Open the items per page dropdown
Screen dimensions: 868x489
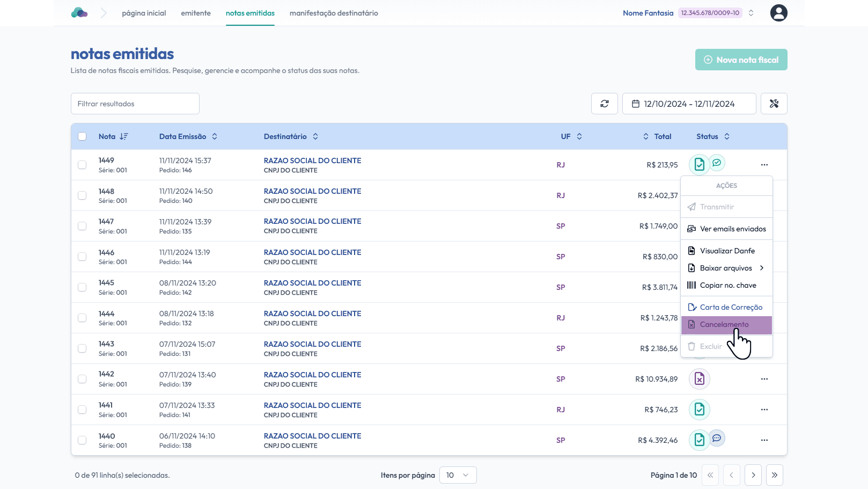[458, 475]
